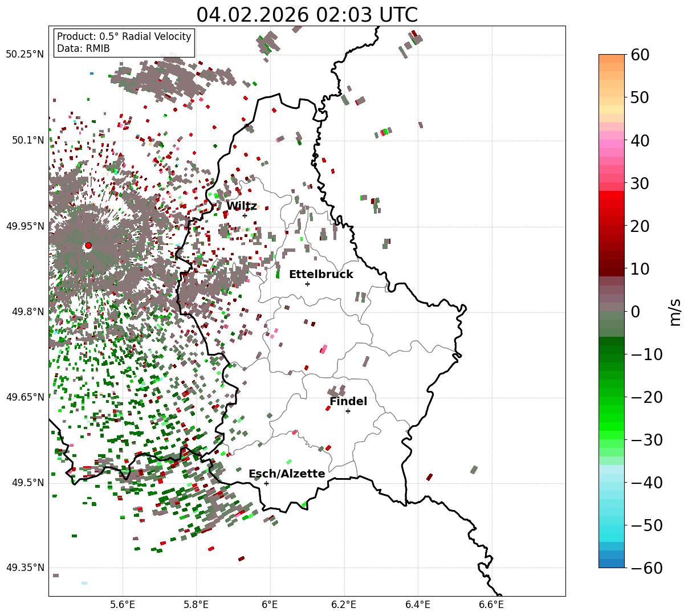
Task: Click the 49.8°N latitude tick label
Action: (27, 312)
